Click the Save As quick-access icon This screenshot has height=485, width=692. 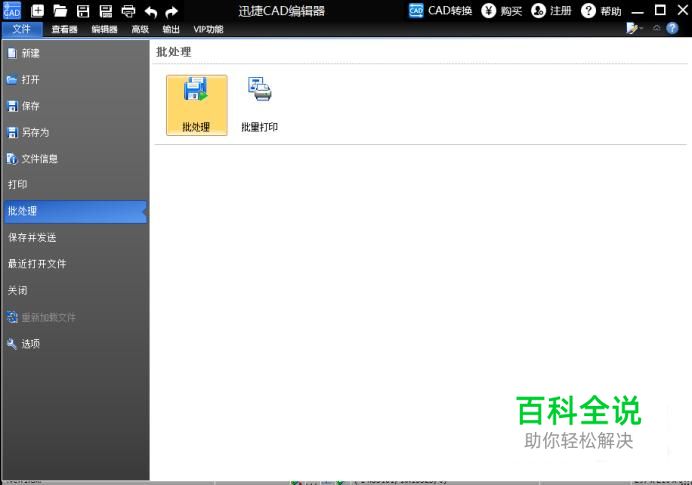click(105, 11)
